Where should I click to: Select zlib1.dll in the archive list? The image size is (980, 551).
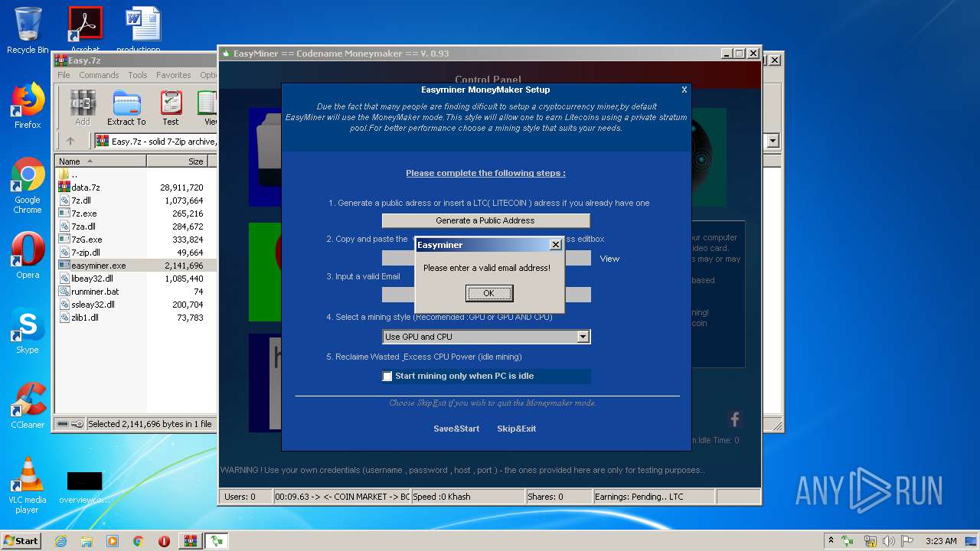(x=84, y=318)
